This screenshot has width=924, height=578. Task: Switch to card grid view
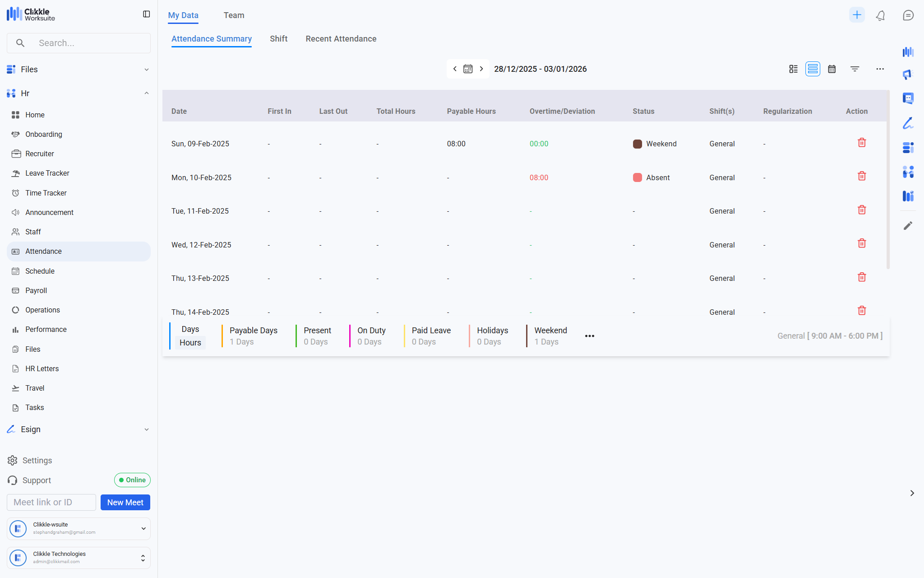point(793,69)
